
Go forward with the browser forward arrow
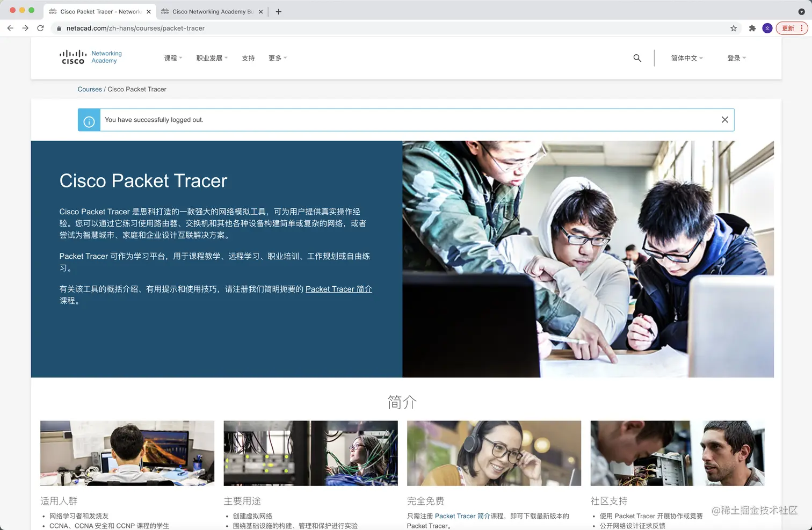pos(25,28)
